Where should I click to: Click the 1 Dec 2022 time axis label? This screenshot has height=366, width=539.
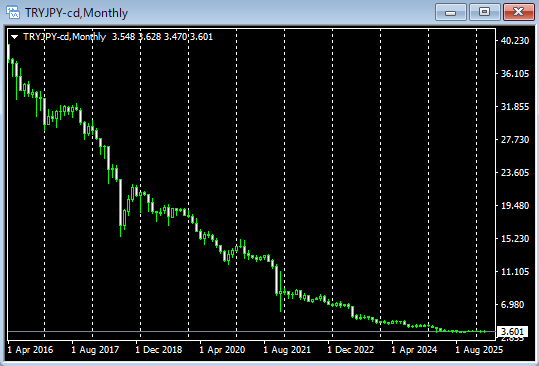pyautogui.click(x=351, y=350)
